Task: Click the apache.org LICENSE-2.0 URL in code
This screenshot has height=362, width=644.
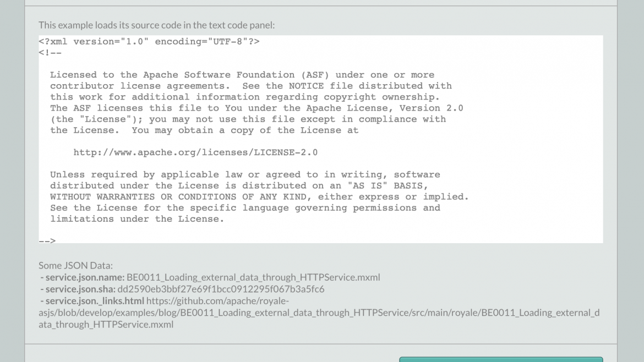Action: [195, 152]
